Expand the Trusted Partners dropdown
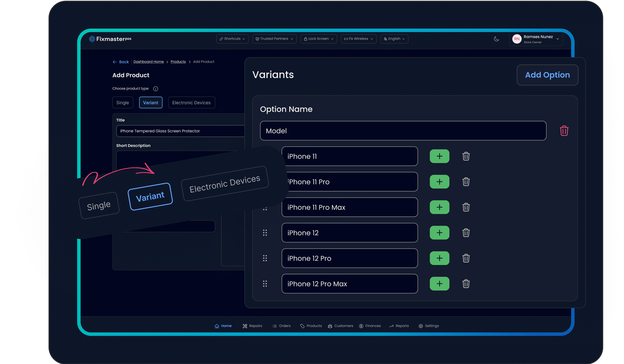Viewport: 624px width, 364px height. 274,39
